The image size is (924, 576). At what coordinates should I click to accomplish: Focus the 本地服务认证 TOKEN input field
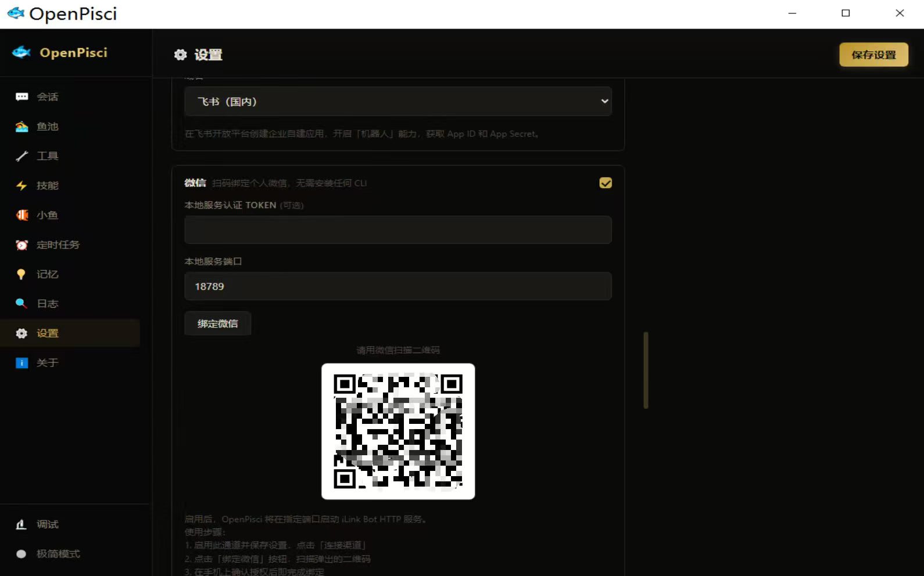tap(398, 230)
